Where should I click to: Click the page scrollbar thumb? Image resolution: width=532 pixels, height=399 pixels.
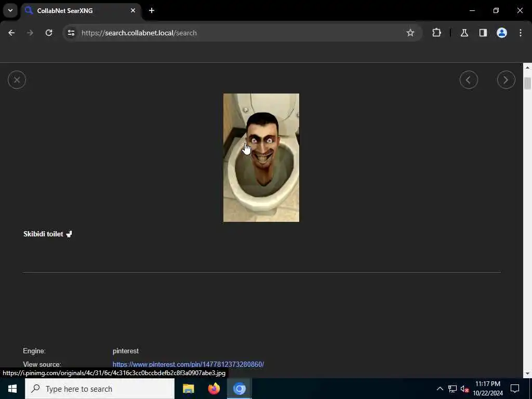click(x=527, y=84)
